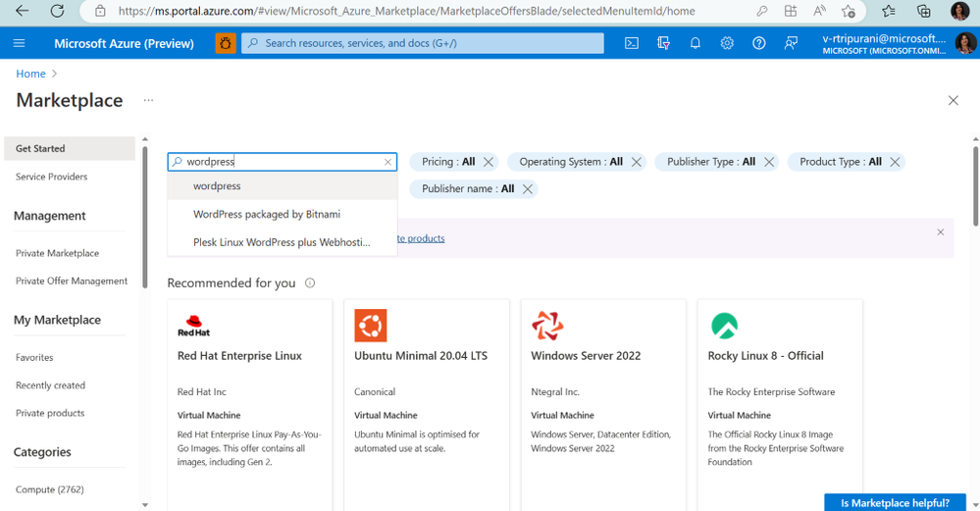
Task: Choose the 'wordpress' search suggestion
Action: pyautogui.click(x=282, y=186)
